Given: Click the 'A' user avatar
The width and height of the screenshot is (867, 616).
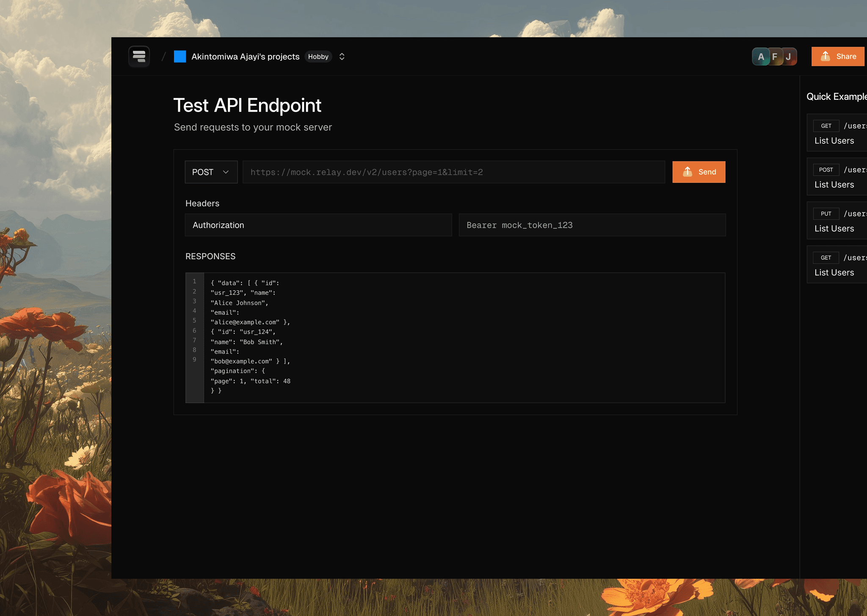Looking at the screenshot, I should 761,57.
